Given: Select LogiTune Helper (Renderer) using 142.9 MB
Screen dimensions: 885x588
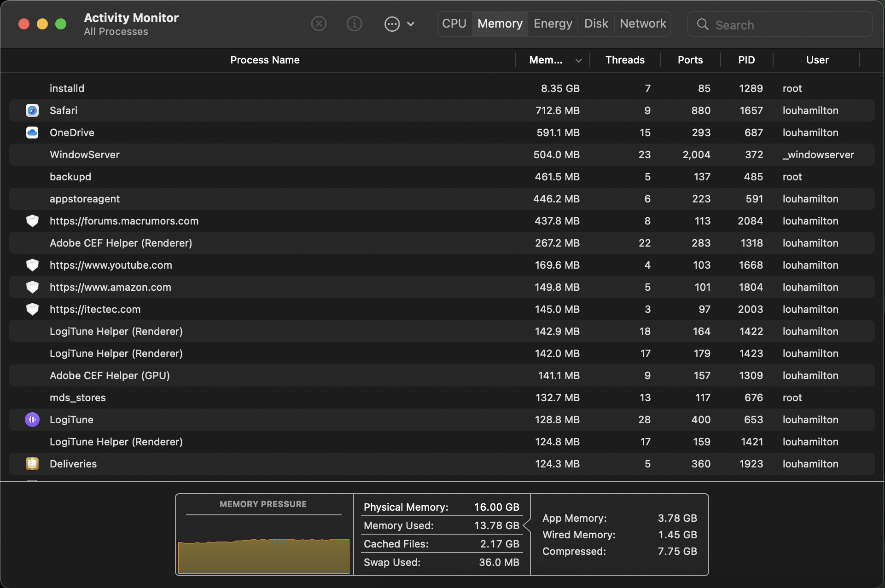Looking at the screenshot, I should [x=442, y=331].
